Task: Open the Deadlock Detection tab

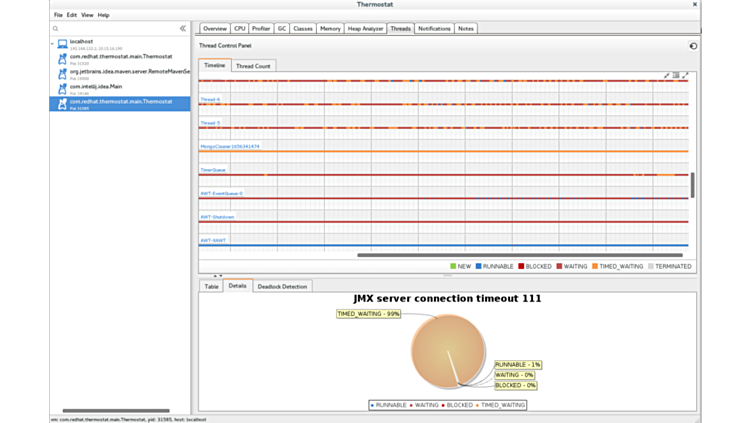Action: tap(282, 286)
